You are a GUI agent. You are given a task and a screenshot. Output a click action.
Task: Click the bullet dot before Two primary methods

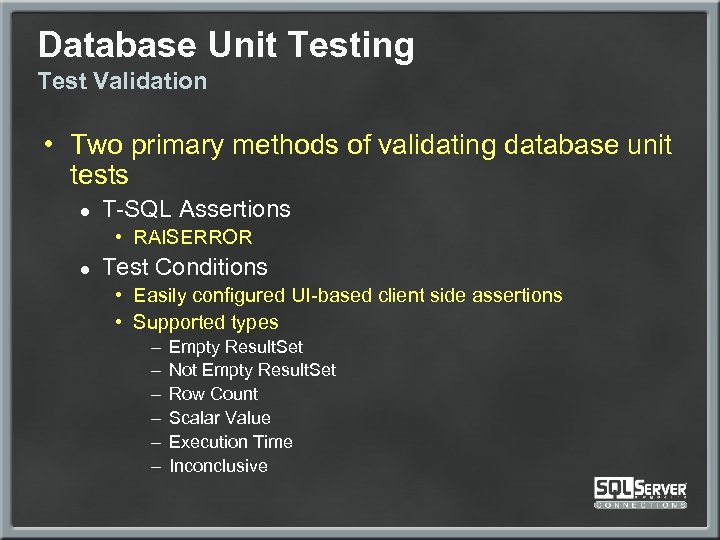click(x=48, y=147)
